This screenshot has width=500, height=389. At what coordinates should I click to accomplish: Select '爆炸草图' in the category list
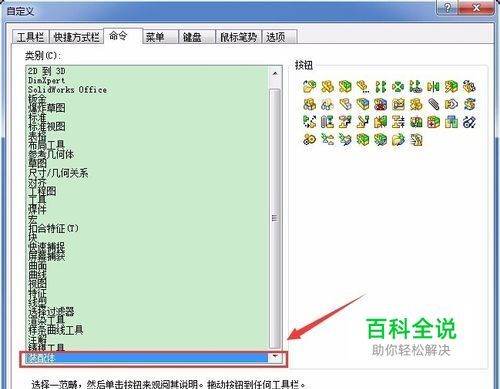tap(47, 108)
